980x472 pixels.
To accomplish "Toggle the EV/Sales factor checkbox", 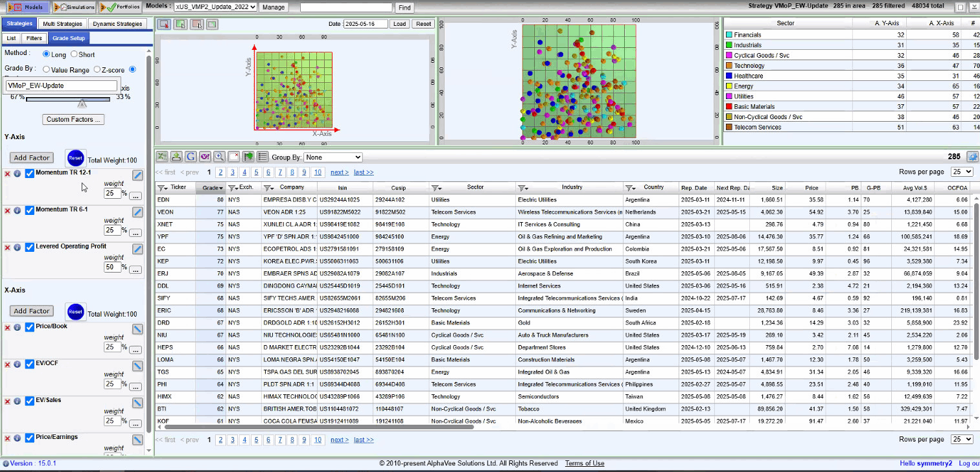I will coord(29,401).
